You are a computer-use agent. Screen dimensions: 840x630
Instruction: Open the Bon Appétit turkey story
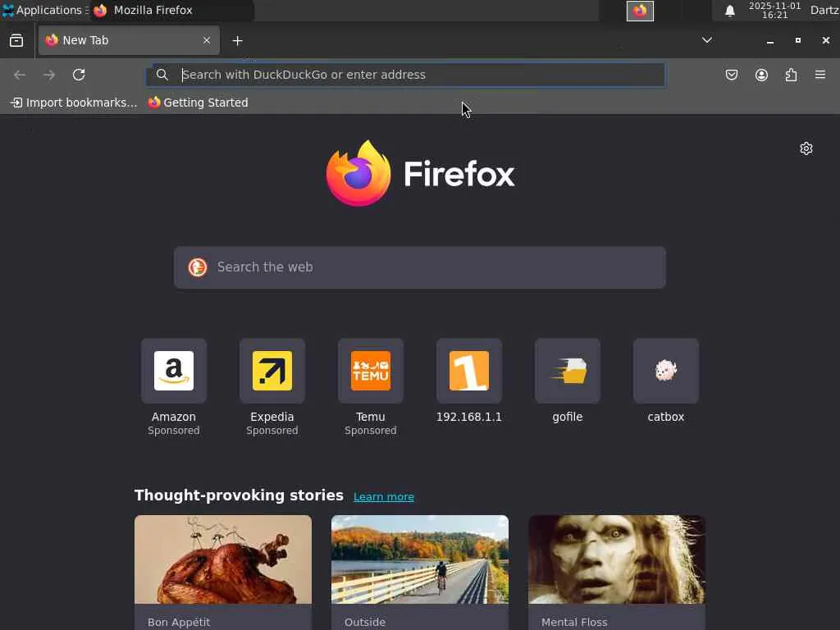click(223, 572)
